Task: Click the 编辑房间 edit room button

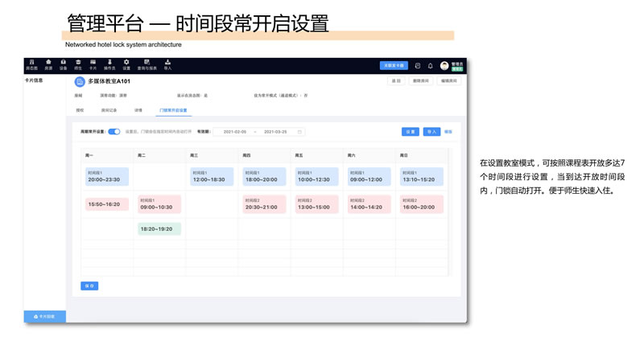Action: click(449, 81)
